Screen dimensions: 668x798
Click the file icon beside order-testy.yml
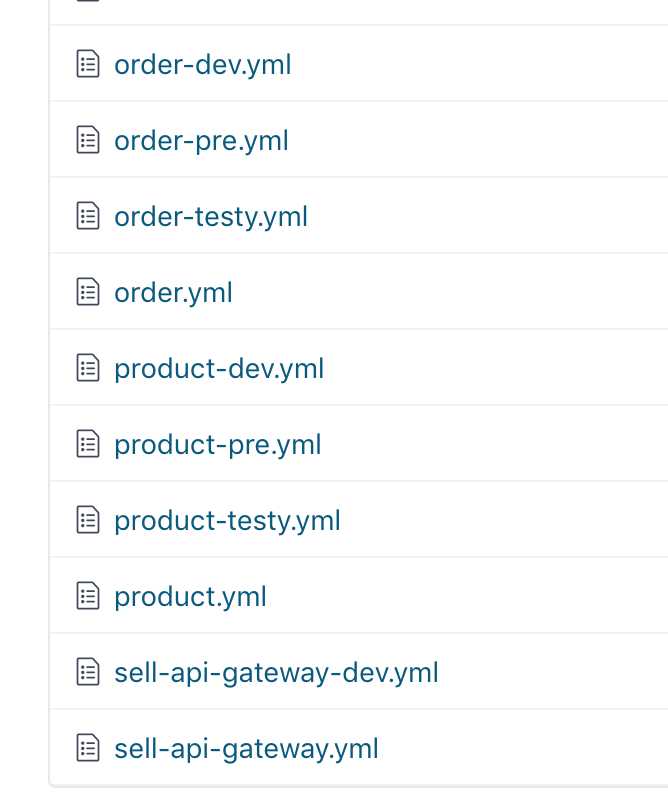[x=88, y=216]
